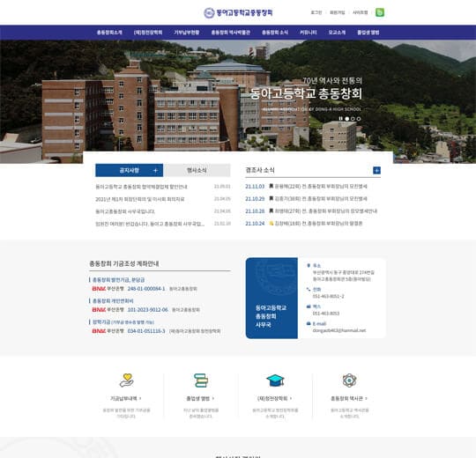Open the (재)청천장학회 shortcut link below icons
The image size is (476, 458).
[275, 398]
